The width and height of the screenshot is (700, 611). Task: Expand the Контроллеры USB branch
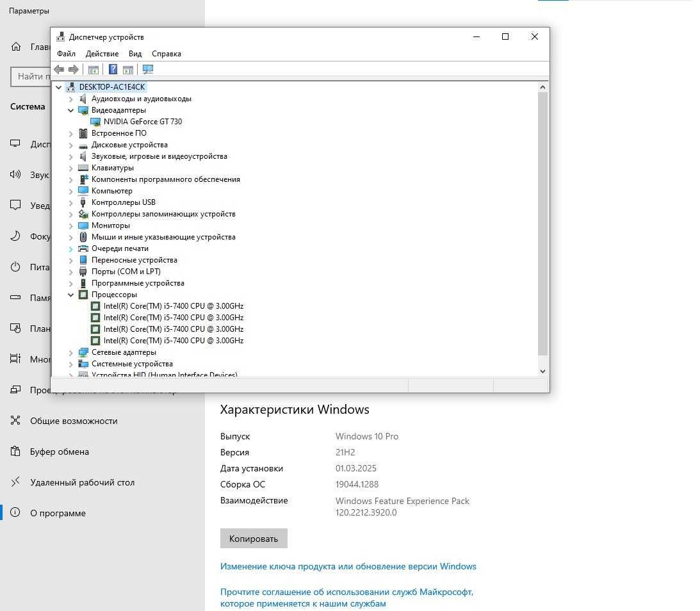(x=70, y=202)
